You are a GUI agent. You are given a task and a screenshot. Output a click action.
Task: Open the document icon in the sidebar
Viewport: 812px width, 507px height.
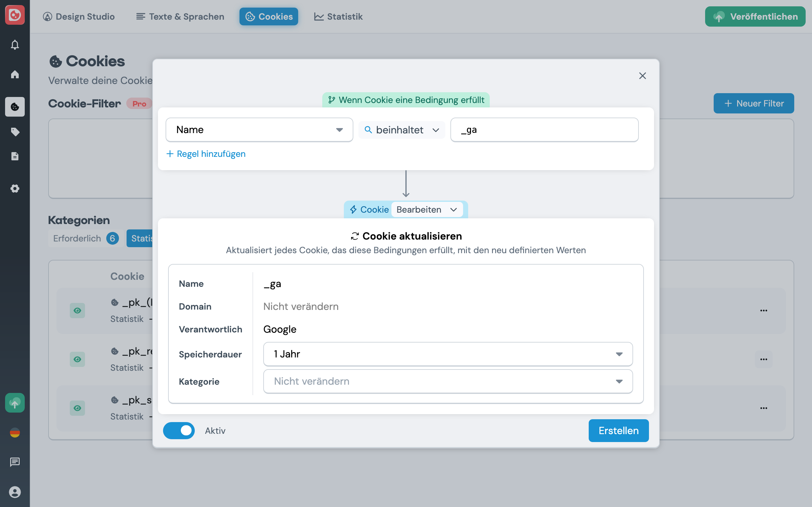click(x=15, y=156)
